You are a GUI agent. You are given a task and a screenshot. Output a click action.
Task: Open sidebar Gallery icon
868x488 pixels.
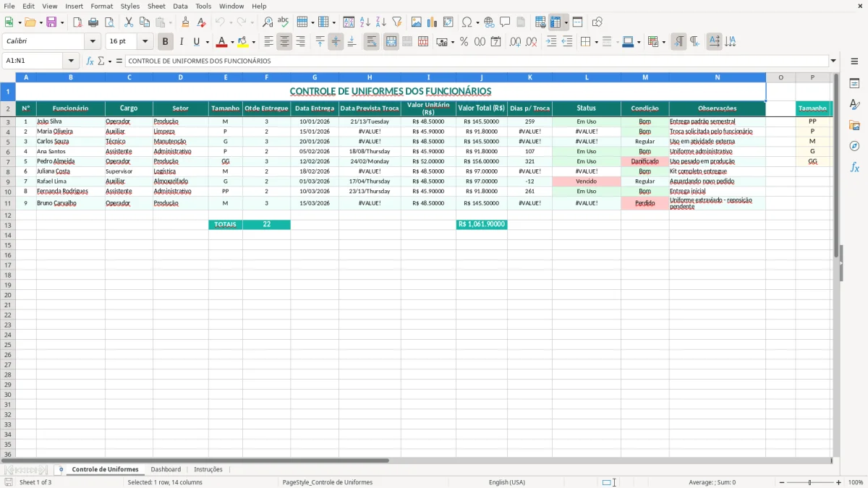click(854, 126)
